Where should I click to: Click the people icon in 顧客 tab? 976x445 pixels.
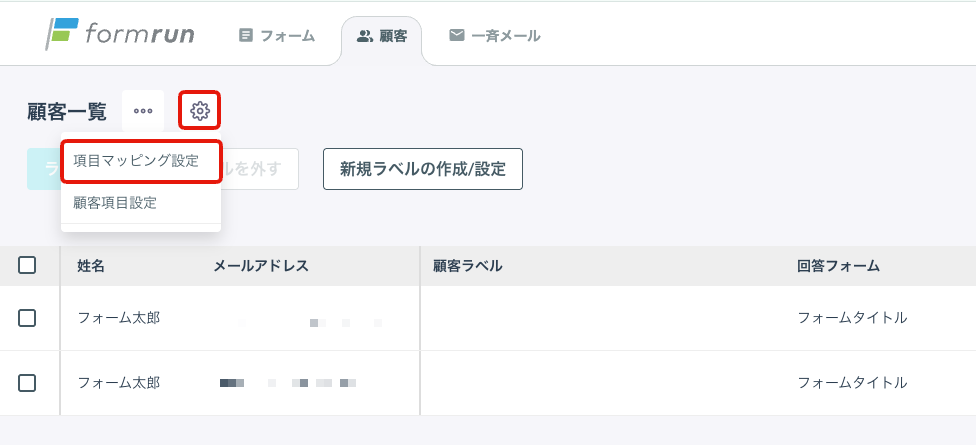[x=364, y=36]
